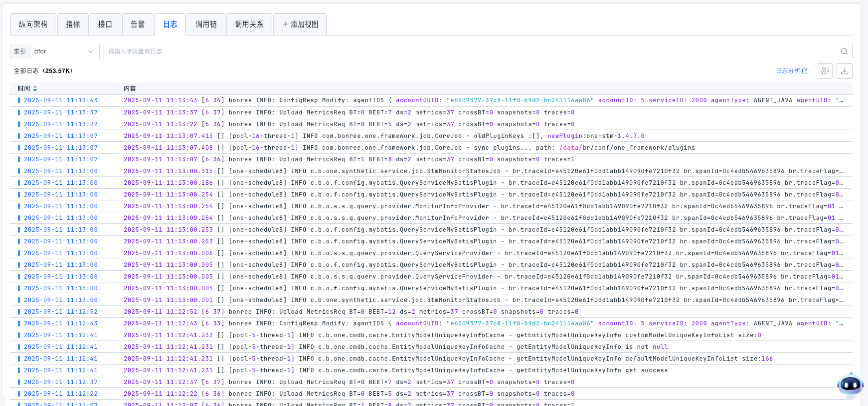Click the dropdown chevron next to dfdr
Image resolution: width=868 pixels, height=406 pixels.
(x=90, y=52)
